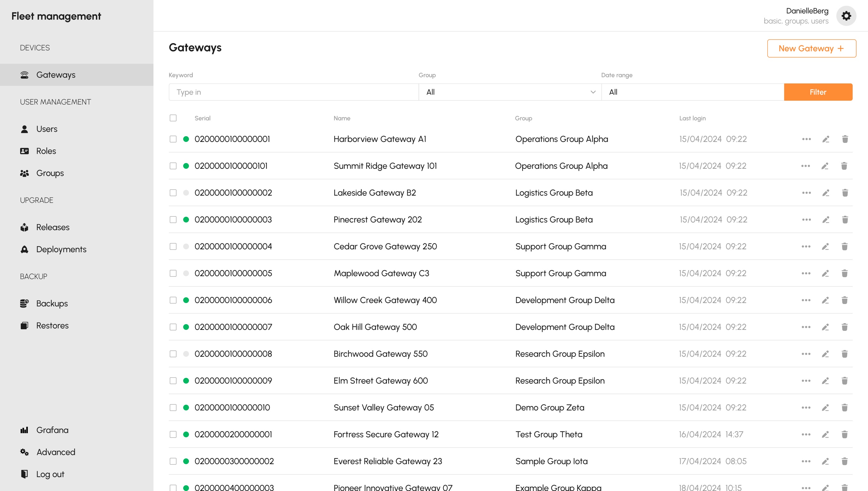
Task: Select checkbox for Elm Street Gateway 600
Action: [173, 381]
